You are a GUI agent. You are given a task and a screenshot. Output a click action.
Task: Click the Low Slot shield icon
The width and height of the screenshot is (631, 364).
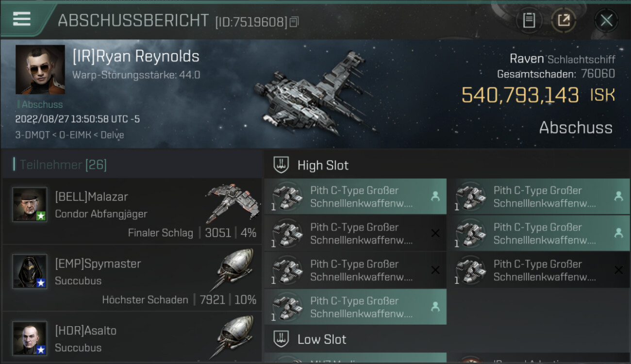tap(281, 339)
